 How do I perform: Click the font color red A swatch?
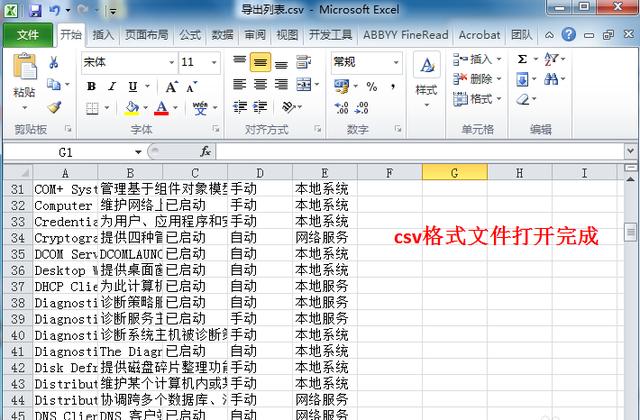[x=161, y=108]
